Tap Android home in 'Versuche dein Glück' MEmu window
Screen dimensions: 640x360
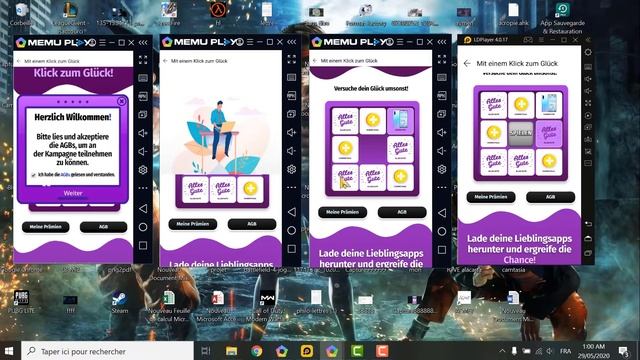click(x=442, y=231)
